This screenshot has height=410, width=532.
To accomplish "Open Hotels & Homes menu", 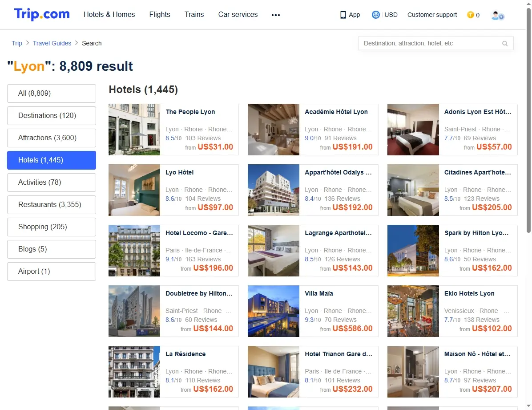I will pyautogui.click(x=109, y=15).
